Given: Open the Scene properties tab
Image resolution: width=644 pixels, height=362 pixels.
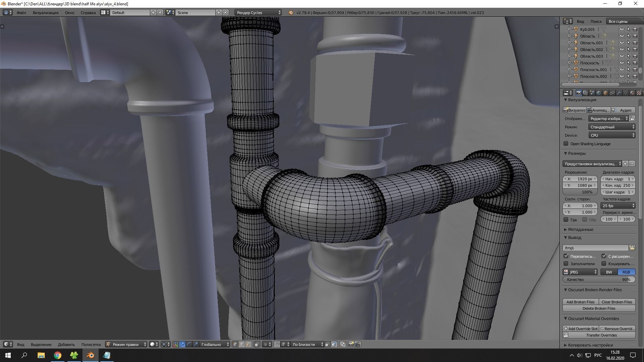Looking at the screenshot, I should click(592, 93).
